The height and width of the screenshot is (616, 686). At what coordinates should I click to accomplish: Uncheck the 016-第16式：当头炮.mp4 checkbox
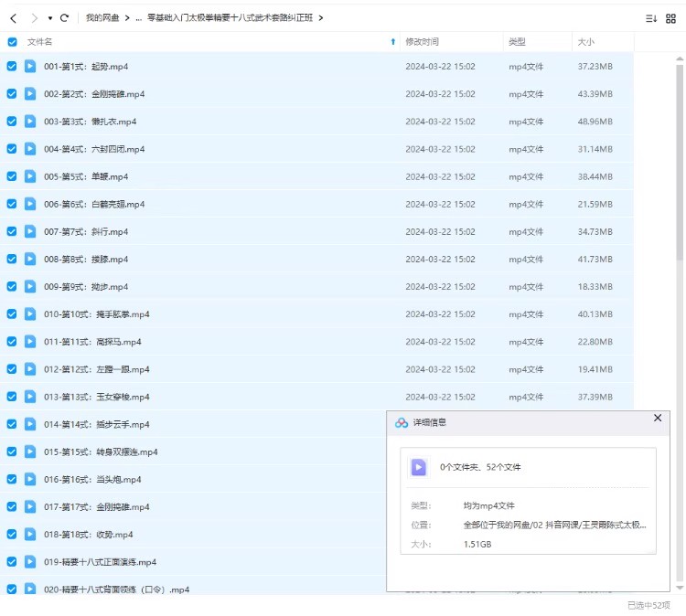tap(12, 479)
